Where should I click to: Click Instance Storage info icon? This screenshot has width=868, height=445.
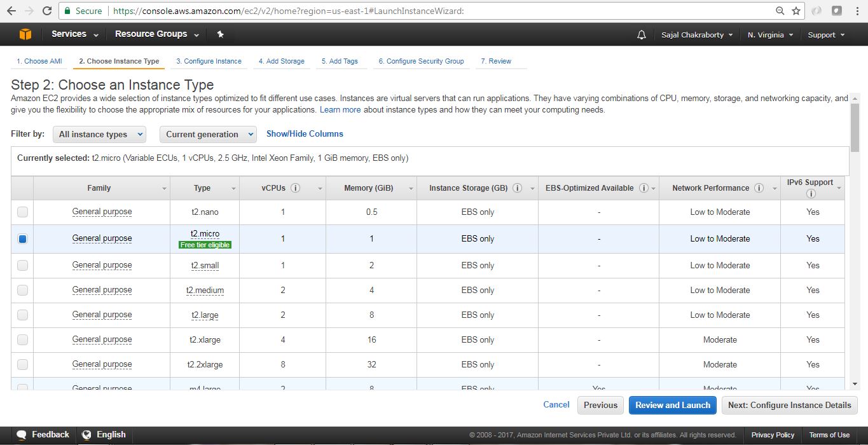pyautogui.click(x=517, y=188)
